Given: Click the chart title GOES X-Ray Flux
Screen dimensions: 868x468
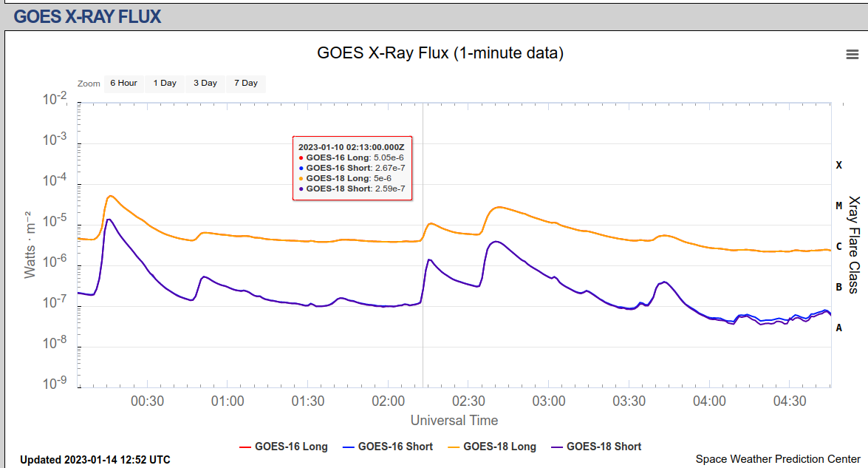Looking at the screenshot, I should (440, 53).
